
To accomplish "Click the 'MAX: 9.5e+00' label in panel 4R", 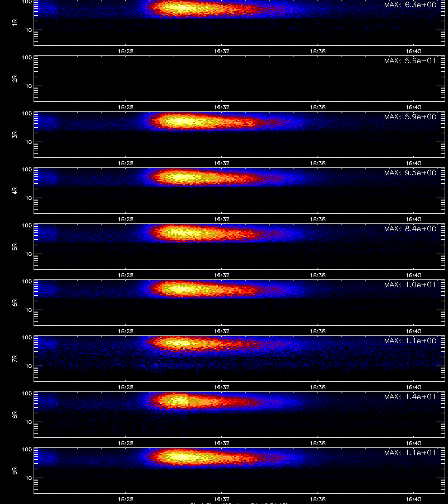I will (410, 172).
